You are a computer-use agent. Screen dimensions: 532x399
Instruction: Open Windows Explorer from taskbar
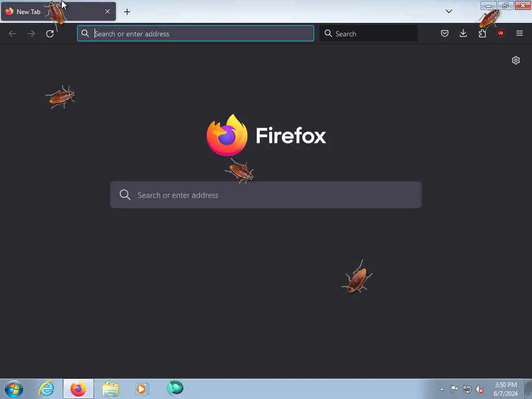111,389
